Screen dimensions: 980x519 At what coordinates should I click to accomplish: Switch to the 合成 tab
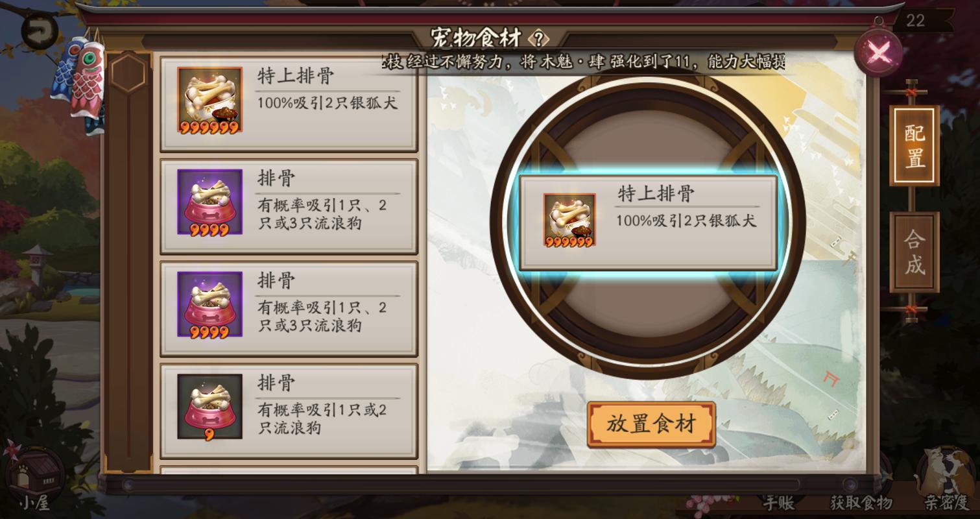tap(914, 252)
